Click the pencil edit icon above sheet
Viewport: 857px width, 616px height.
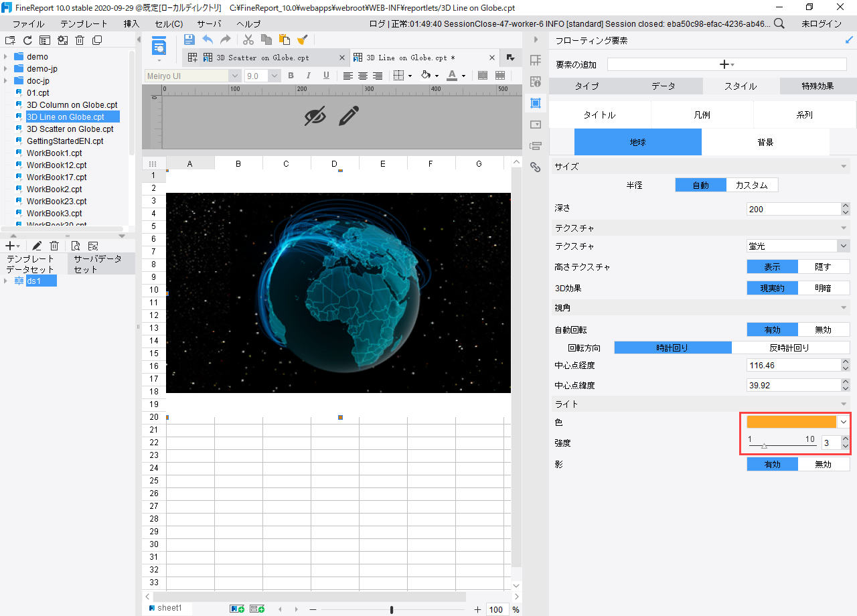tap(349, 116)
